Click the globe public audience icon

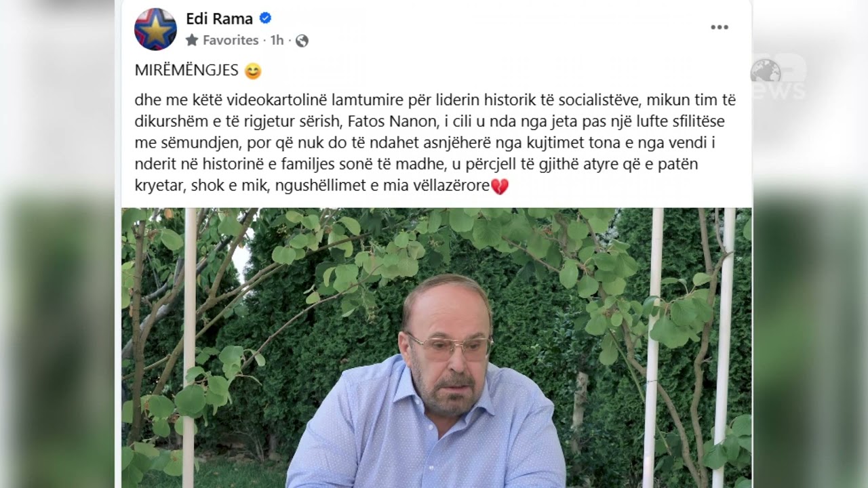302,41
